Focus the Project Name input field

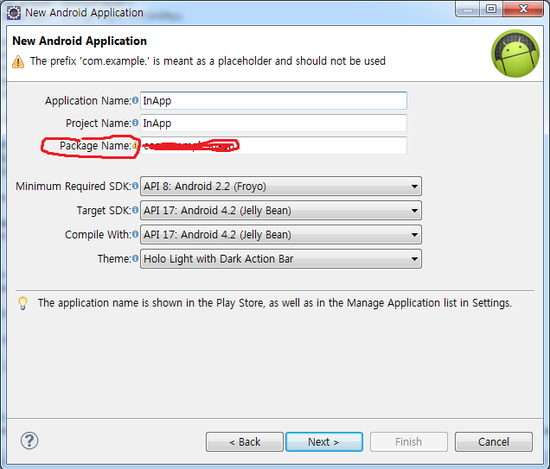[274, 123]
